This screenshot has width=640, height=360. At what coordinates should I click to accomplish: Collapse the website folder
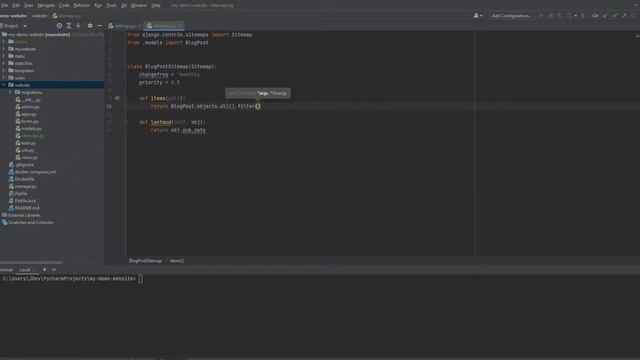point(4,85)
